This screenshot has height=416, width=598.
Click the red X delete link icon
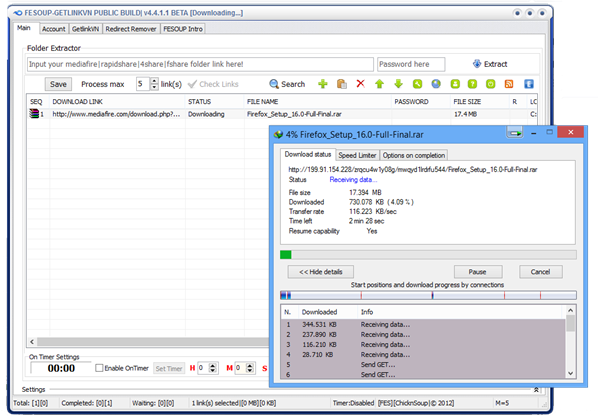click(360, 84)
